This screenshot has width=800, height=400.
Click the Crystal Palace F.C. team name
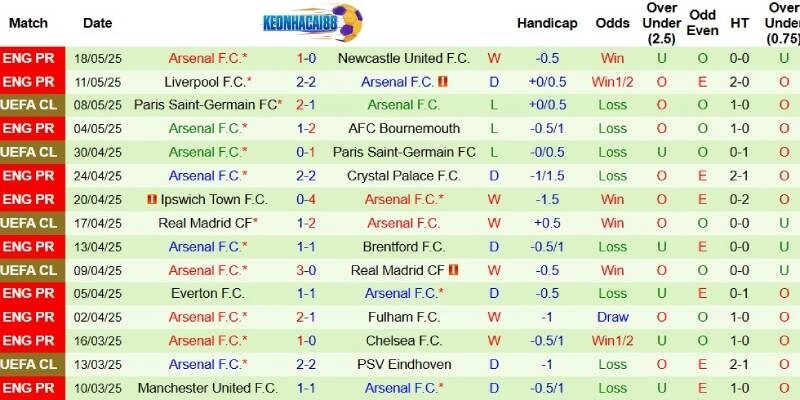coord(404,175)
